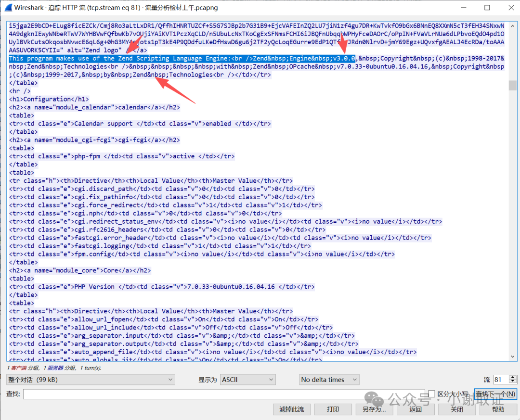The image size is (520, 420).
Task: Click the cgi.redirect_status_env row
Action: (225, 221)
